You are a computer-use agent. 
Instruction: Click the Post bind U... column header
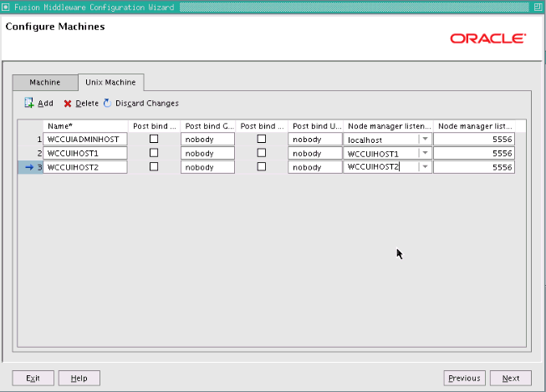(315, 126)
